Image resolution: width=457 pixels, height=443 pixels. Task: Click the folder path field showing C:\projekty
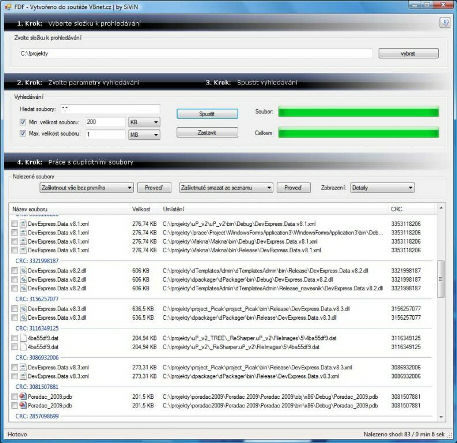(195, 53)
